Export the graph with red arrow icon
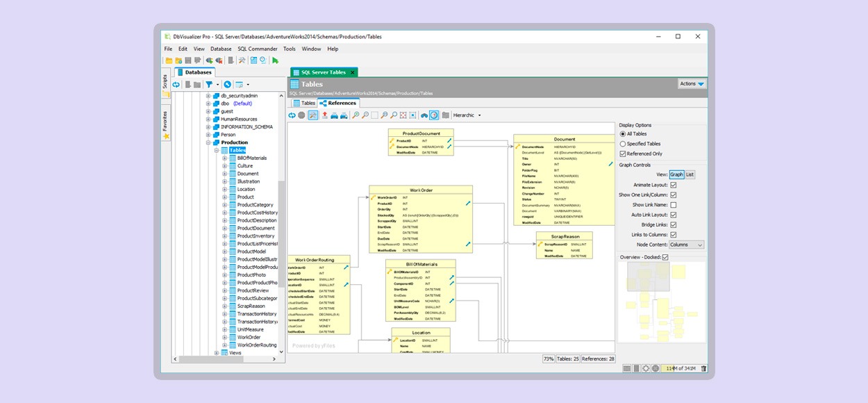Screen dimensions: 868x403 tap(324, 115)
